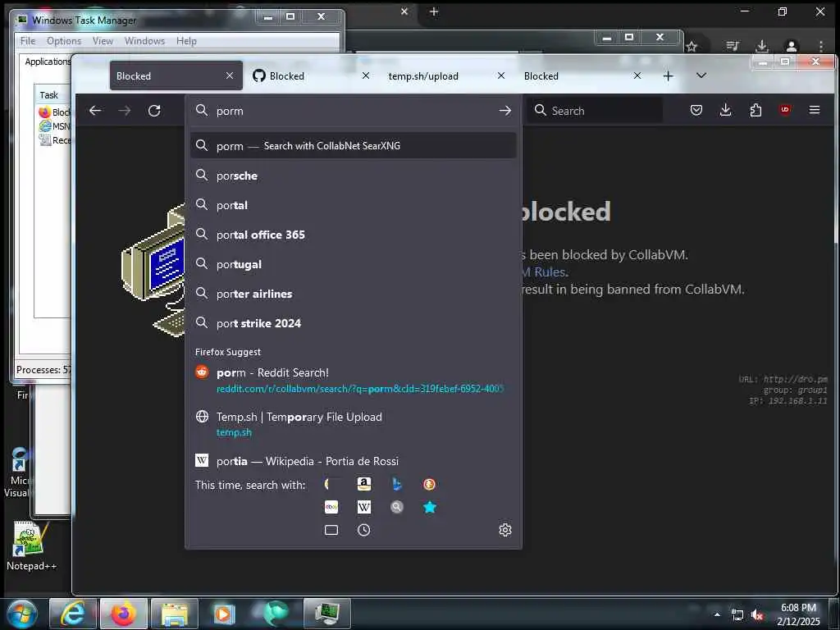Open the Temp.sh Temporary File Upload suggestion
The width and height of the screenshot is (840, 630).
tap(353, 424)
